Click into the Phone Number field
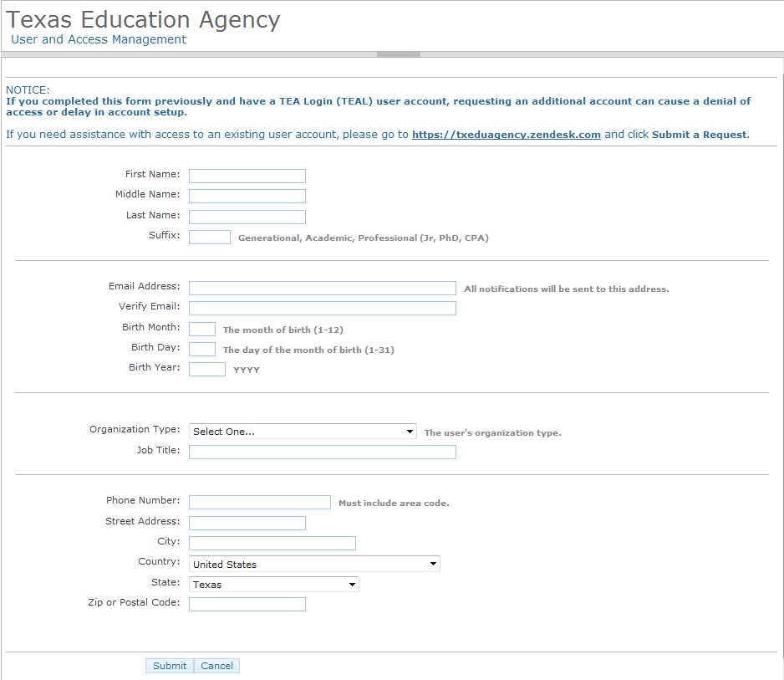 pyautogui.click(x=259, y=501)
